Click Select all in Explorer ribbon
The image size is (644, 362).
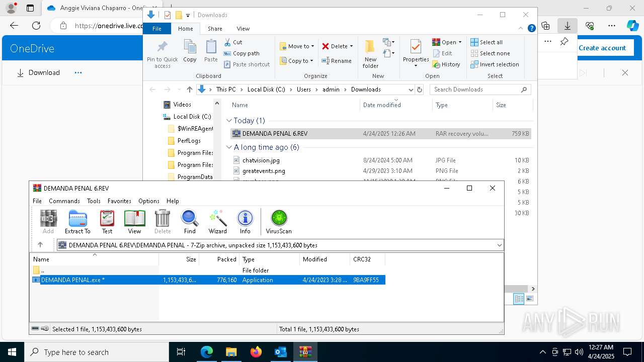487,42
